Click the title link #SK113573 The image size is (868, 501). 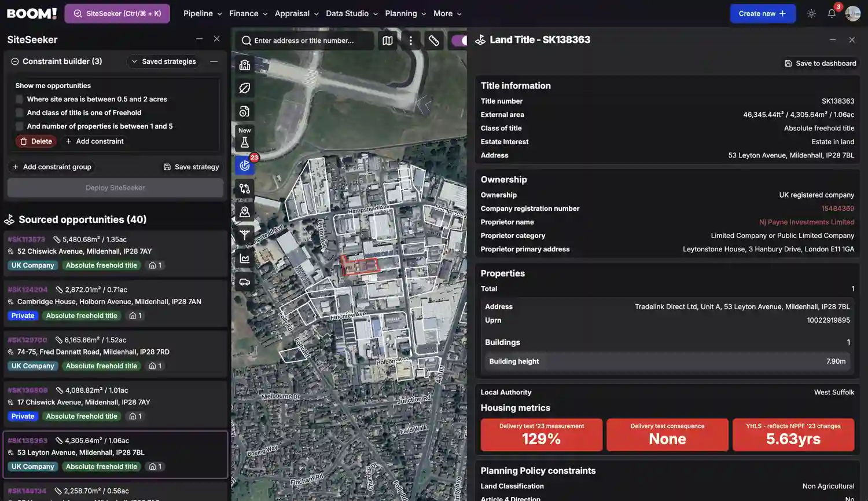point(26,239)
